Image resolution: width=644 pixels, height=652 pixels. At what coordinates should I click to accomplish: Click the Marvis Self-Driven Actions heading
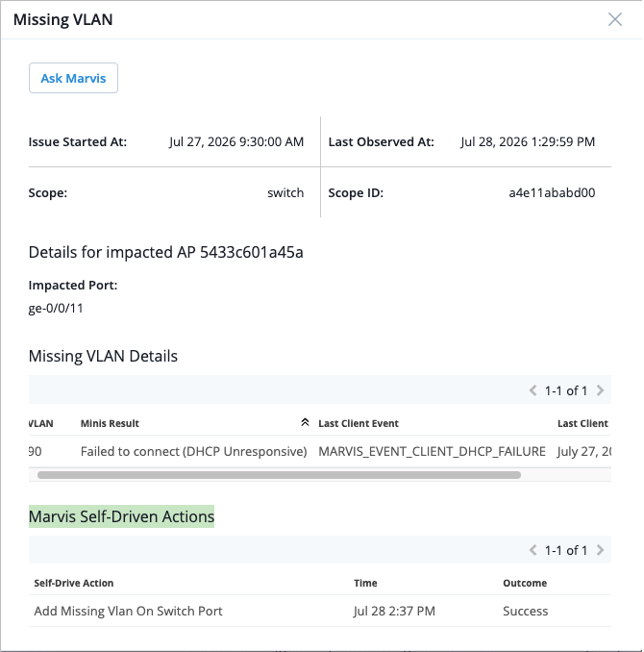(121, 516)
